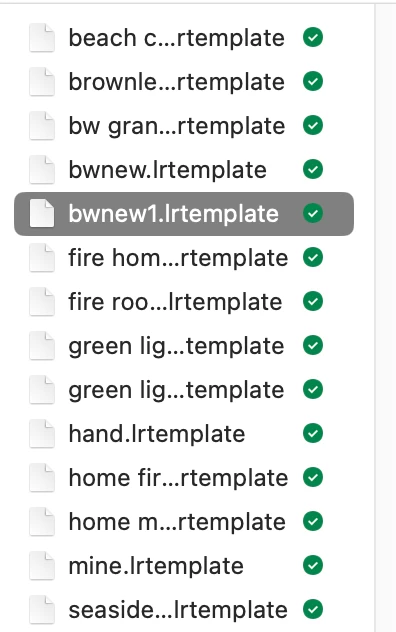Click the file icon of bw gran...rtemplate
The width and height of the screenshot is (396, 632).
pyautogui.click(x=42, y=125)
